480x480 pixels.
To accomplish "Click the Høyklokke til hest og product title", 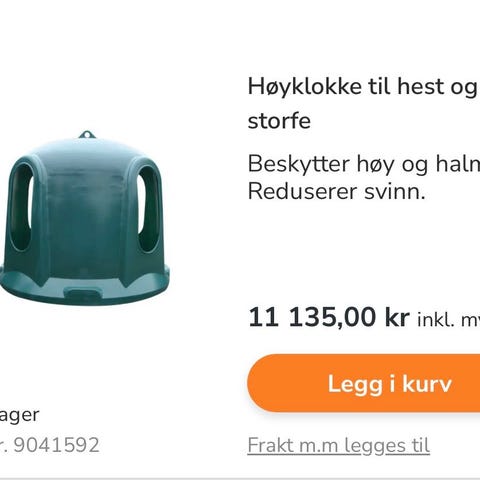I will pyautogui.click(x=363, y=87).
